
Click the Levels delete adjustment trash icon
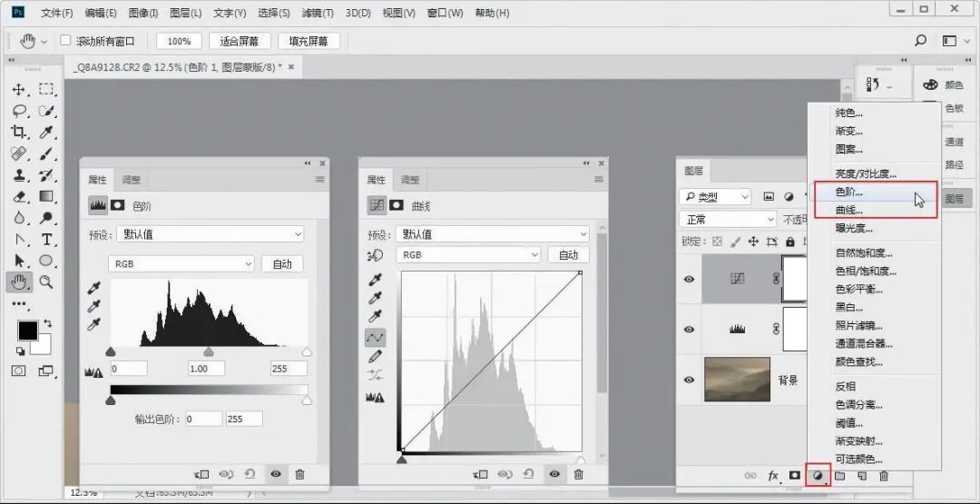299,475
